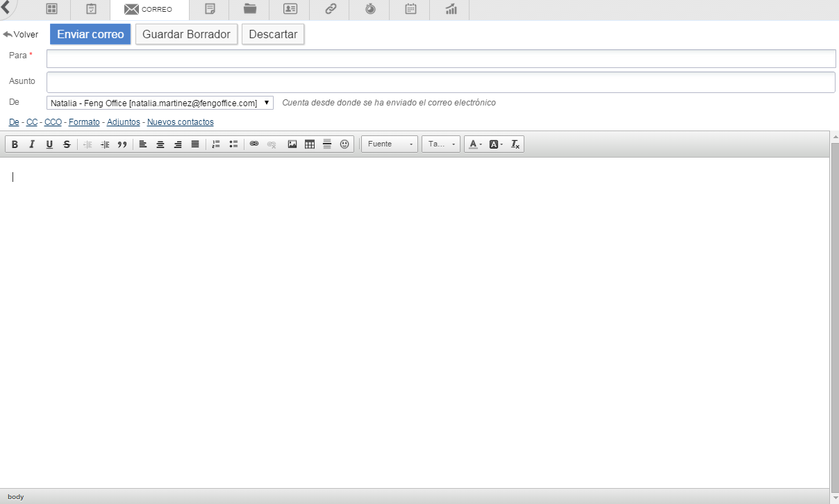The width and height of the screenshot is (839, 504).
Task: Insert a block quote
Action: 122,144
